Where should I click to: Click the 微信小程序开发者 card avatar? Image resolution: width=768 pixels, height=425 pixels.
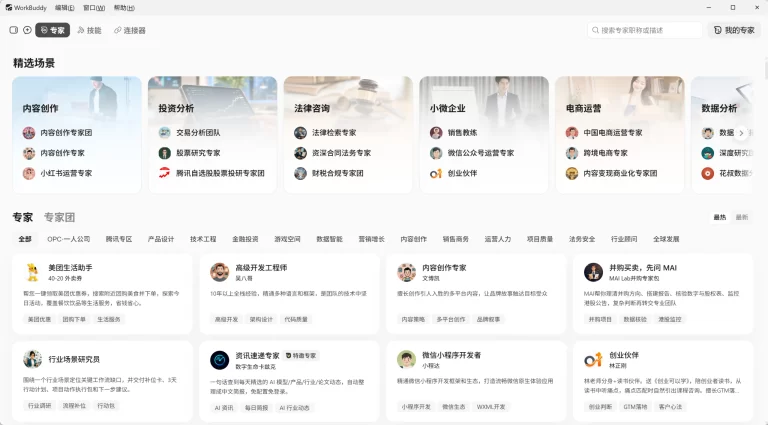click(407, 359)
